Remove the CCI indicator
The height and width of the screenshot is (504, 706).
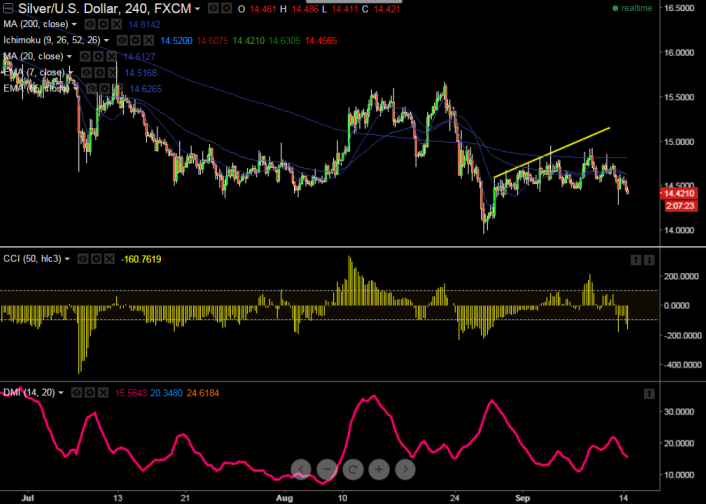click(109, 259)
